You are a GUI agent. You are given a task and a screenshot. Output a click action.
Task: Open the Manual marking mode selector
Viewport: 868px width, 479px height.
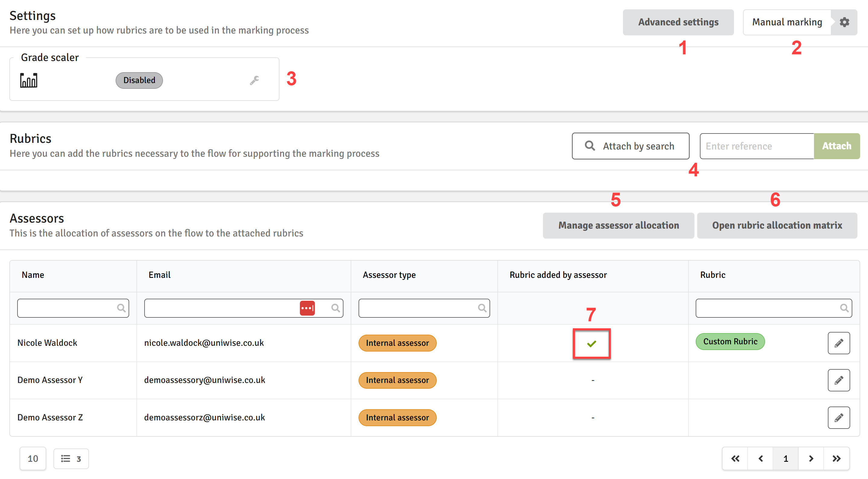point(787,22)
